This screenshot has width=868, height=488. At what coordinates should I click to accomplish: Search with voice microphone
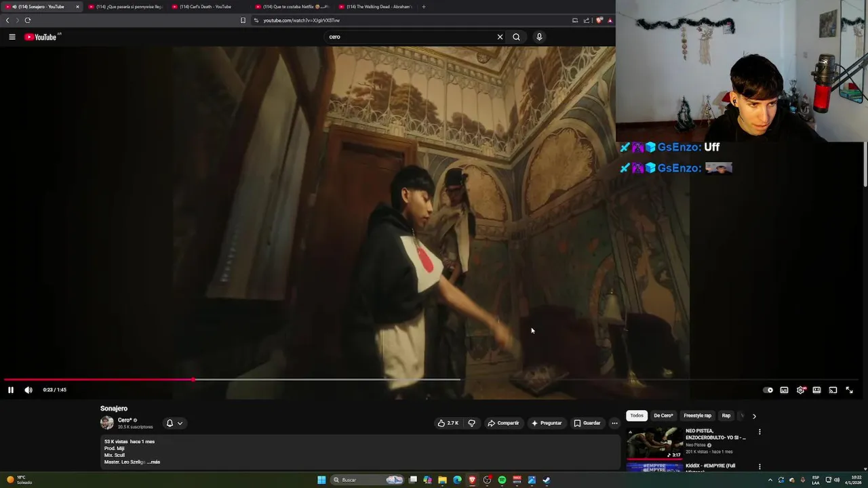coord(539,37)
